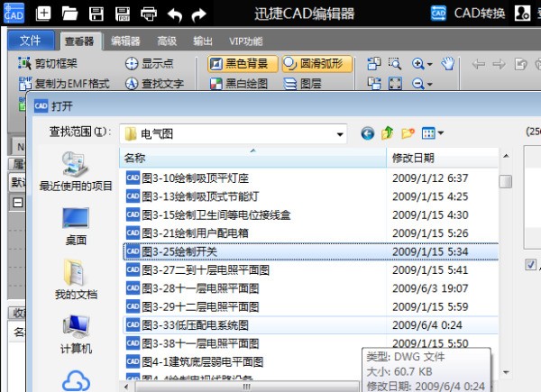Image resolution: width=541 pixels, height=392 pixels.
Task: Switch to the 高级 tab
Action: pos(167,41)
